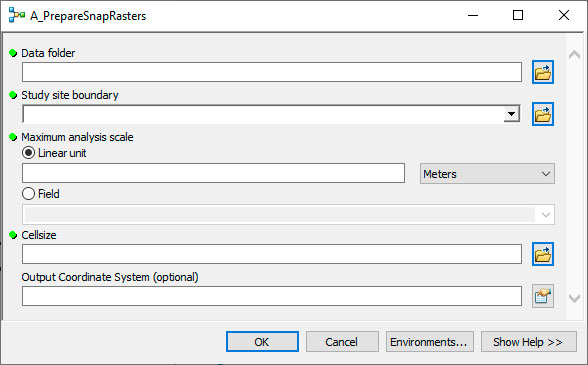The image size is (588, 365).
Task: Browse for Study site boundary file
Action: 543,114
